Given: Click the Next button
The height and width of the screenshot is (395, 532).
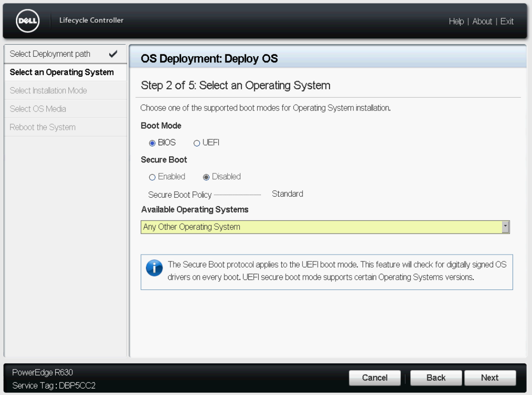Looking at the screenshot, I should coord(490,378).
